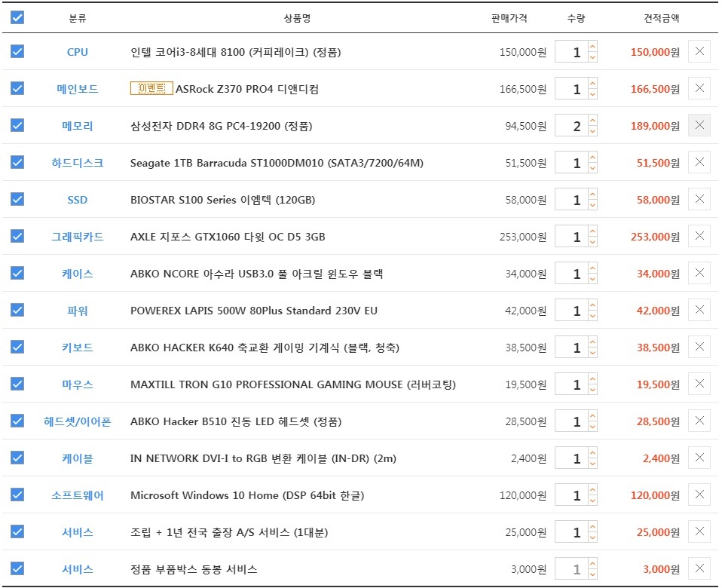Image resolution: width=722 pixels, height=588 pixels.
Task: Remove the 정품 부품박스 동봉 서비스 row
Action: pyautogui.click(x=699, y=568)
